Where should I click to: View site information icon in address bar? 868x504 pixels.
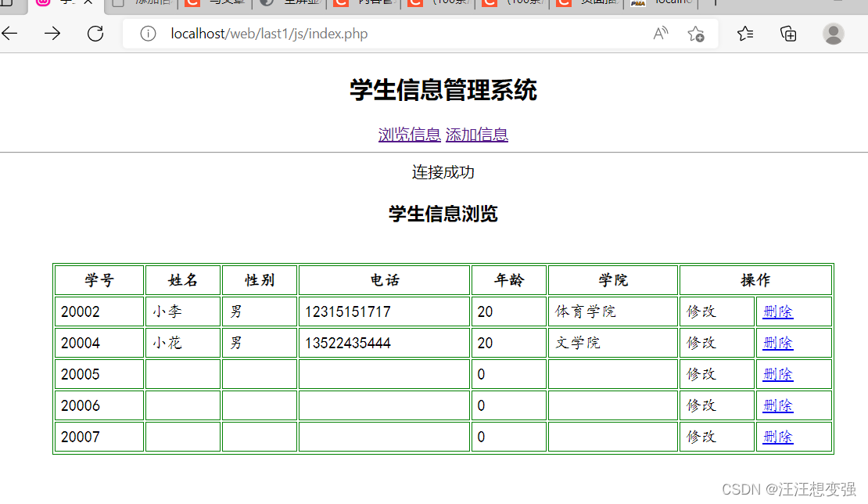(x=148, y=34)
